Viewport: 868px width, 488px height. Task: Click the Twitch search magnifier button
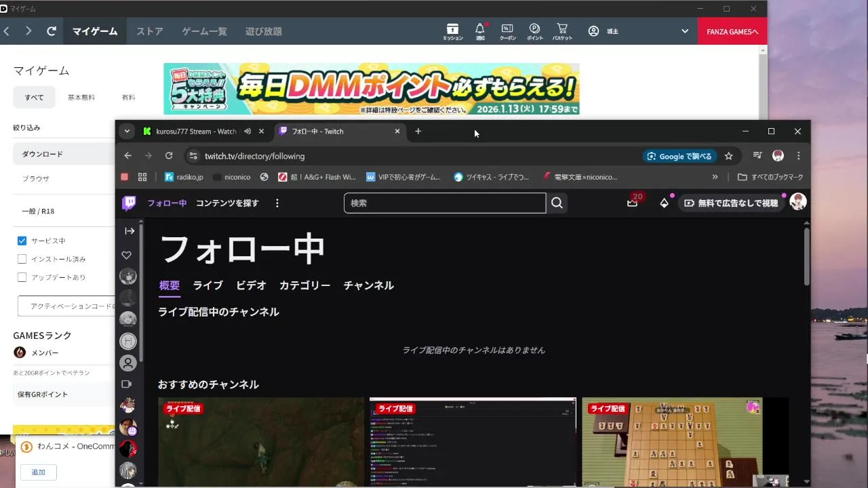[x=557, y=203]
